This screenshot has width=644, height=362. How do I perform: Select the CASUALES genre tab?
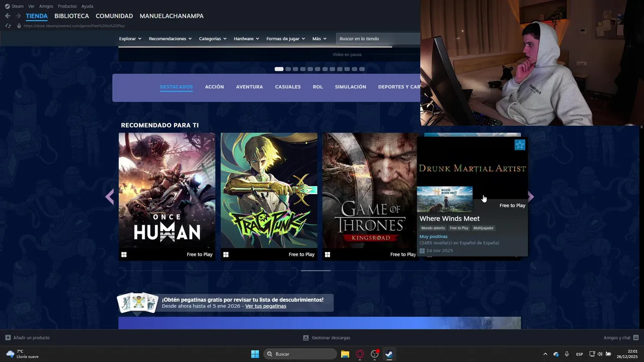(288, 87)
